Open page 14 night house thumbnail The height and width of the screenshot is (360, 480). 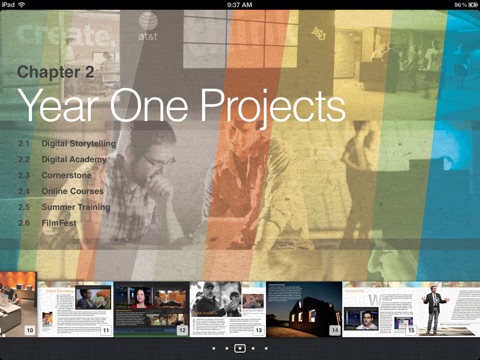tap(304, 309)
